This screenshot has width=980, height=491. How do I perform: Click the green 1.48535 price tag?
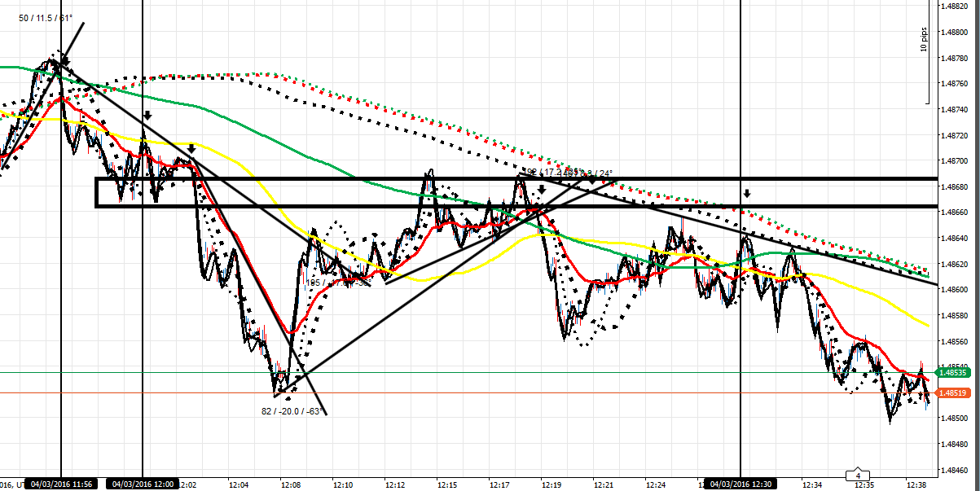click(953, 372)
